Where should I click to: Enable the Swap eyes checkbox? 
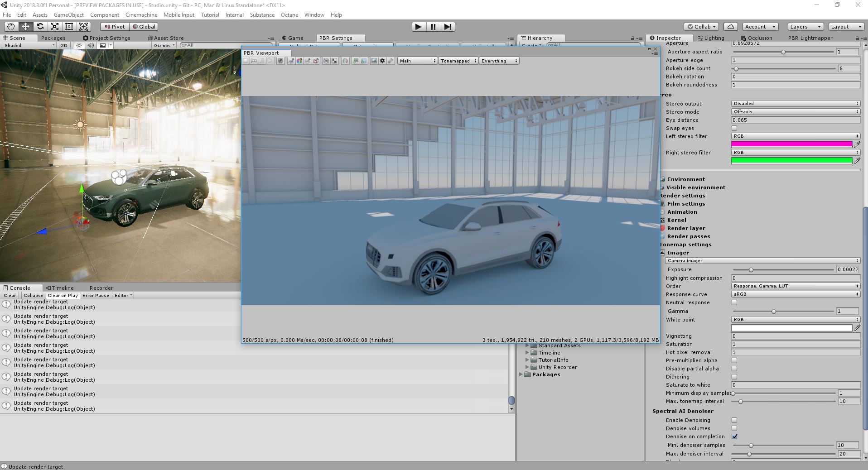(734, 128)
